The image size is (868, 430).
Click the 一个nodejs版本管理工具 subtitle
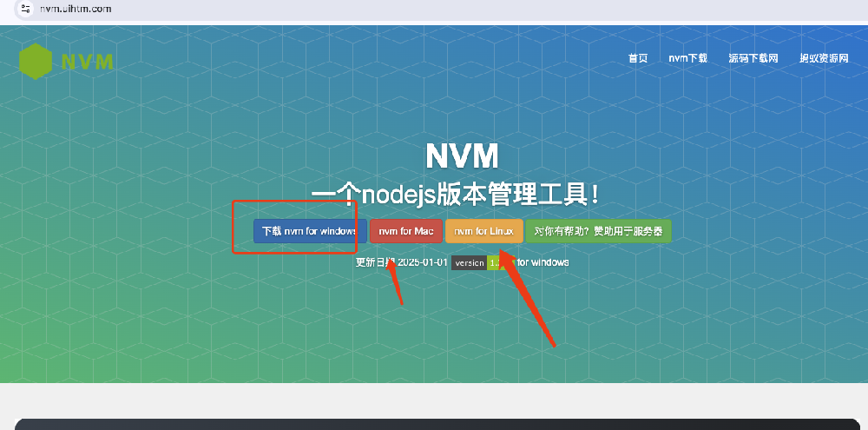point(455,195)
